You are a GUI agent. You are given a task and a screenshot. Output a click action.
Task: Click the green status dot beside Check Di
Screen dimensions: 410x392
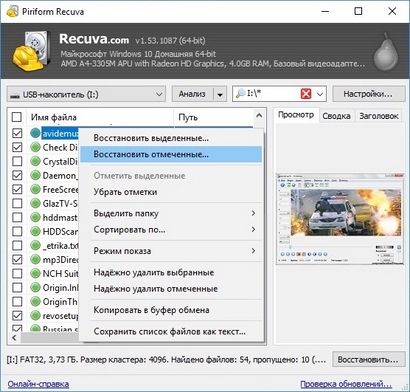(35, 147)
